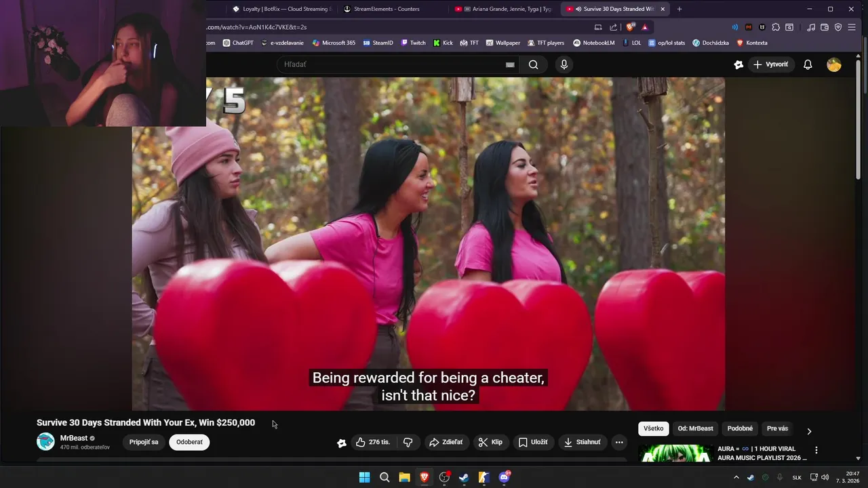Dislike the video with thumbs-down
Viewport: 868px width, 488px height.
pos(408,442)
